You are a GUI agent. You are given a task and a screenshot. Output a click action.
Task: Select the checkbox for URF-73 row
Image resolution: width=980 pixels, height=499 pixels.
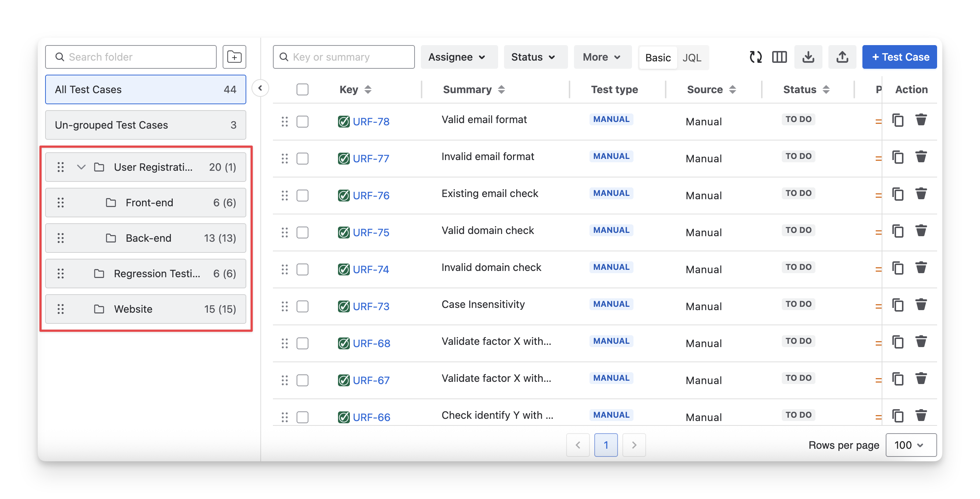303,306
